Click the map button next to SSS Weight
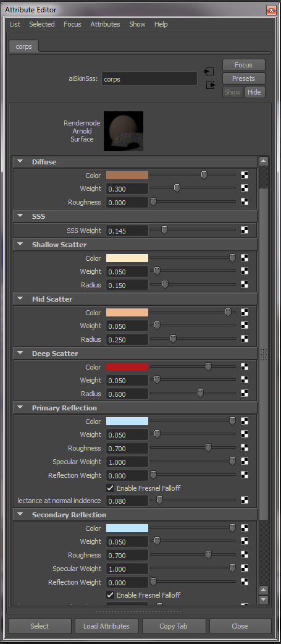Screen dimensions: 281x644 pyautogui.click(x=245, y=231)
